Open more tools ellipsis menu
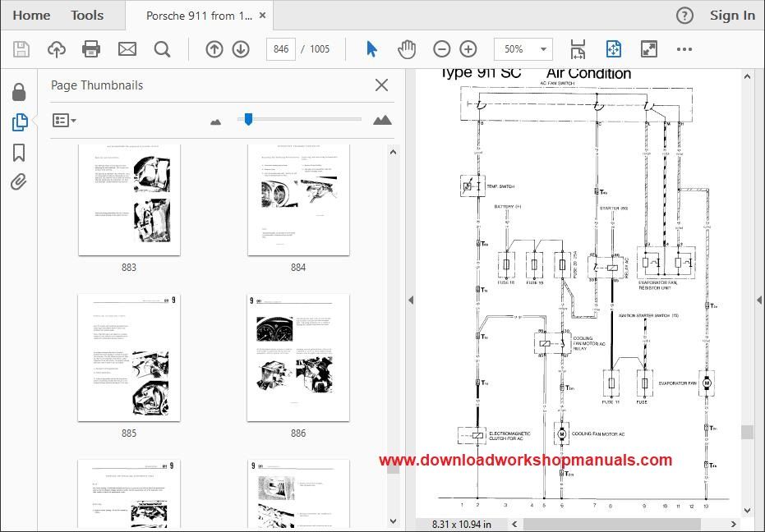 coord(684,49)
